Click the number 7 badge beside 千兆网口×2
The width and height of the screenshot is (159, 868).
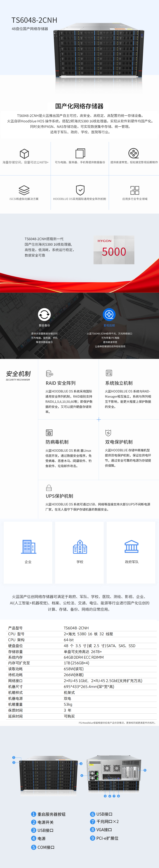93,821
